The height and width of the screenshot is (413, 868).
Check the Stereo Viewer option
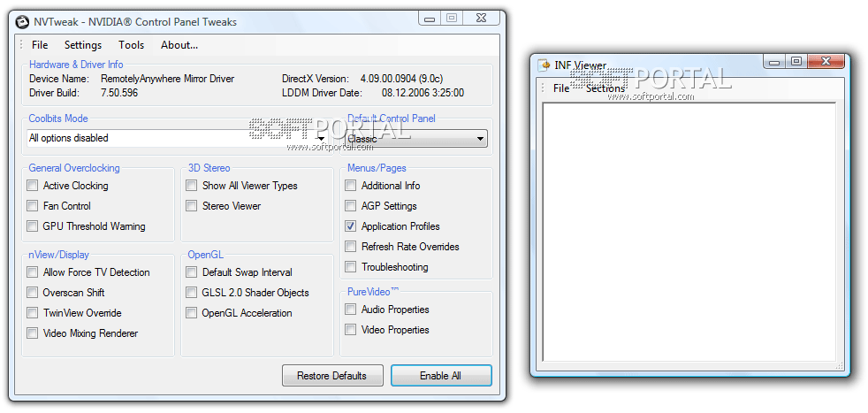[x=192, y=206]
